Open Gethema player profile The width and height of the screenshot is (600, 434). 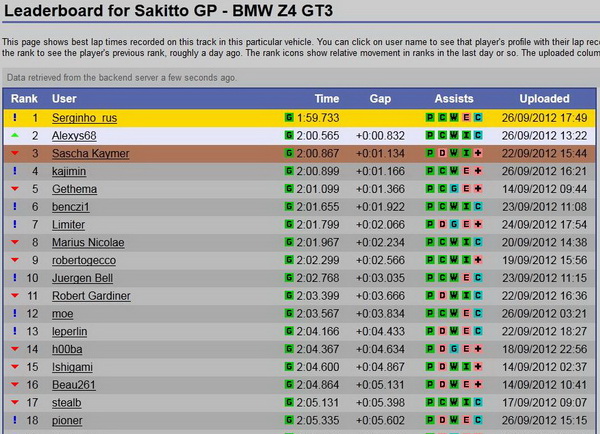(74, 189)
